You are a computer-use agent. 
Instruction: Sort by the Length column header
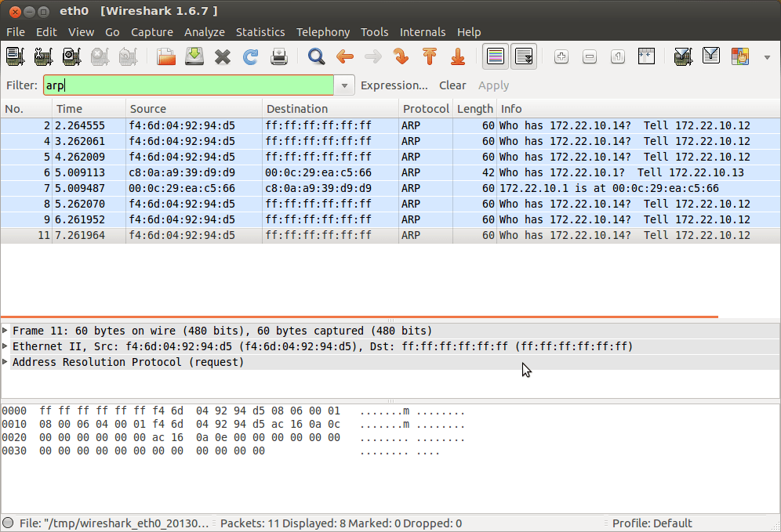pos(474,108)
